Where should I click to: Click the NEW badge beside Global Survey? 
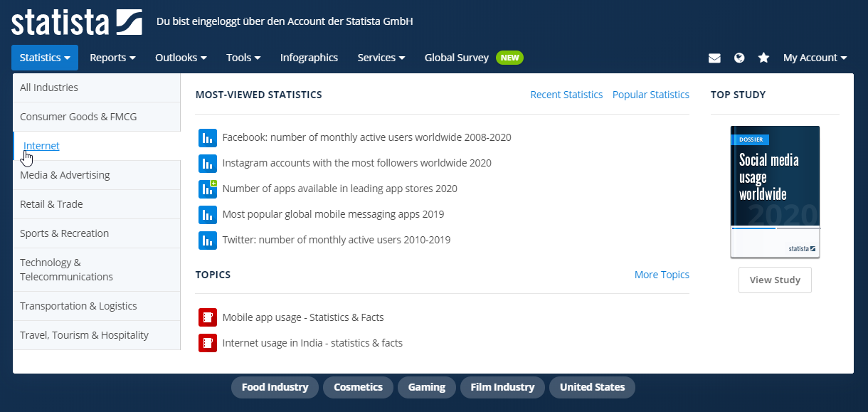click(509, 58)
